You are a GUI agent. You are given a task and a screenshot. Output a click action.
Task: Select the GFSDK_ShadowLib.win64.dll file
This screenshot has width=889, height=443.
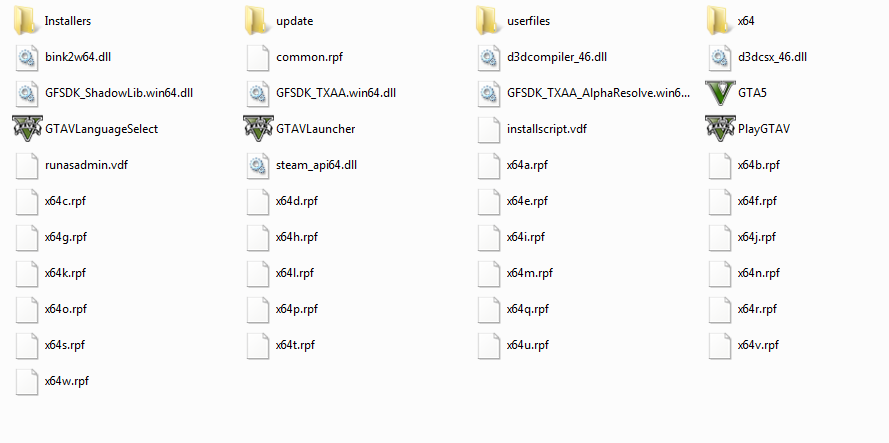click(105, 93)
